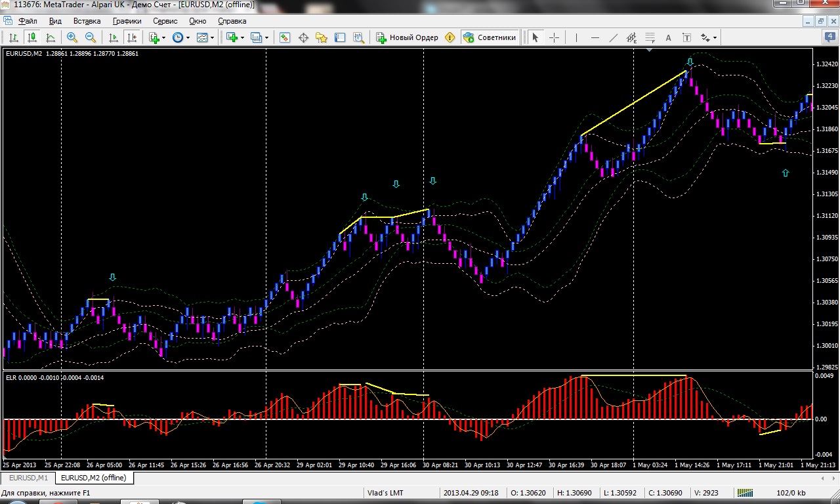This screenshot has height=504, width=840.
Task: Toggle the Data Window crosshair icon
Action: (x=303, y=37)
